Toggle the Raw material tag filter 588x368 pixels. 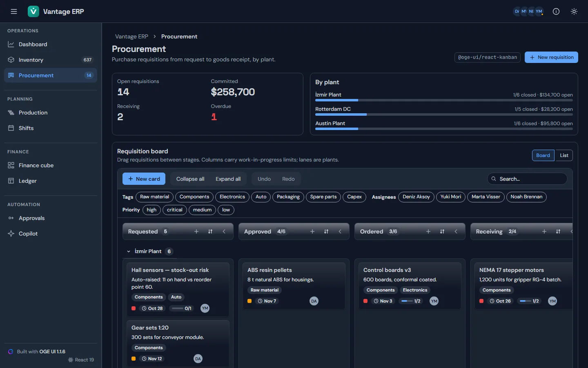tap(154, 197)
